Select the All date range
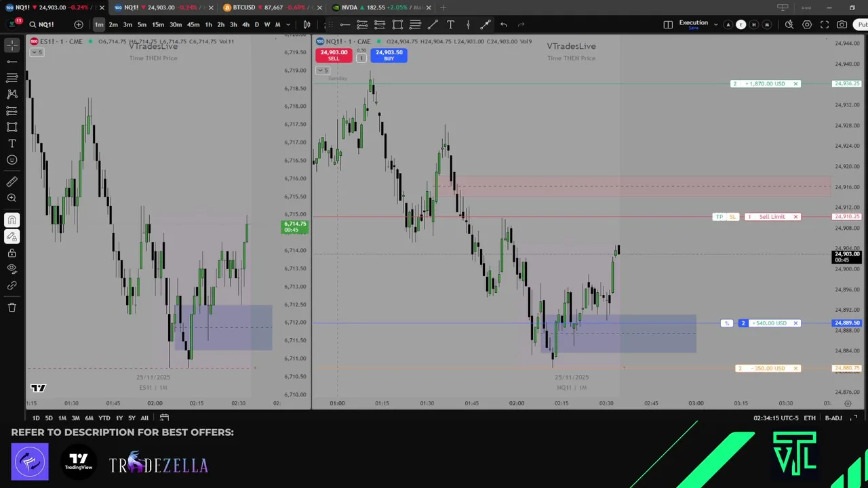The width and height of the screenshot is (868, 488). click(x=144, y=418)
